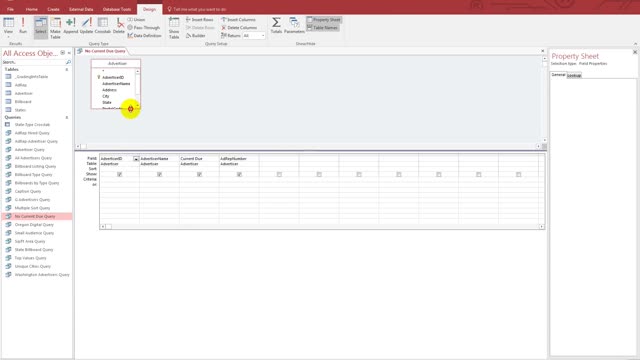This screenshot has height=360, width=640.
Task: Choose the Append query type icon
Action: (71, 25)
